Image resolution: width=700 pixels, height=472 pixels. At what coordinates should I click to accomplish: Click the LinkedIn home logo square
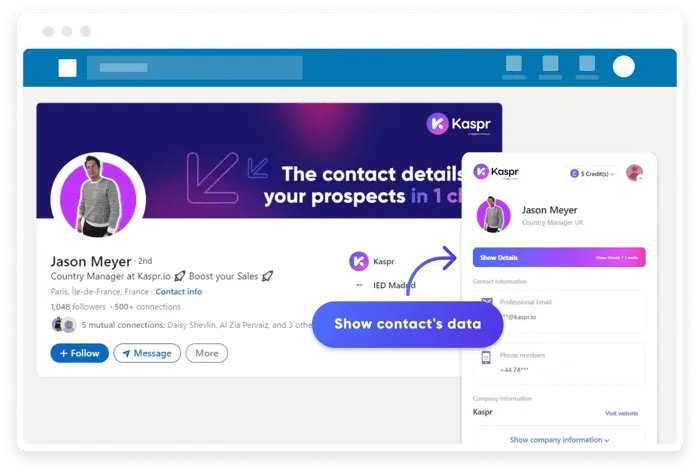tap(67, 68)
